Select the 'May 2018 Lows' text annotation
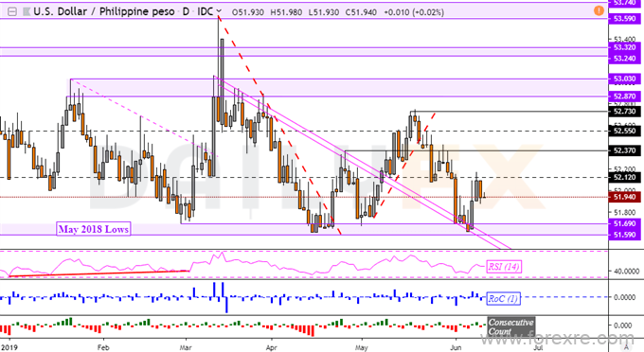The height and width of the screenshot is (352, 644). coord(94,229)
